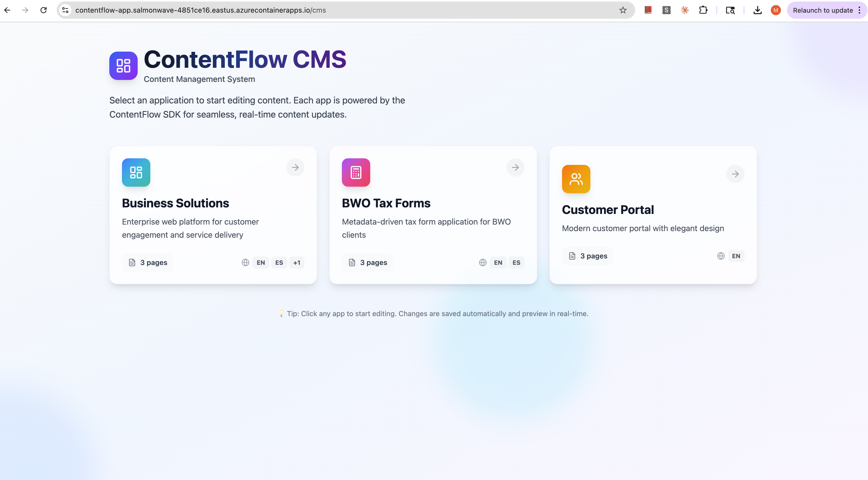This screenshot has width=868, height=480.
Task: Click the Content Management System subtitle
Action: pos(199,79)
